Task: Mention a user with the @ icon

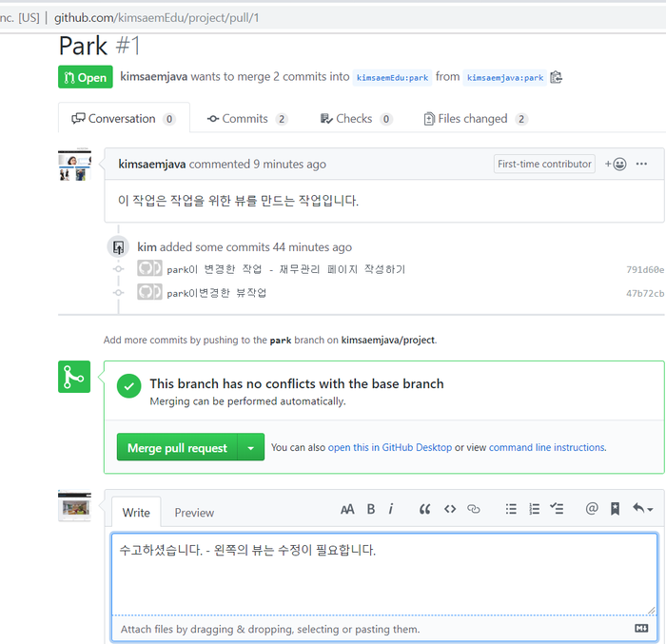Action: point(592,509)
